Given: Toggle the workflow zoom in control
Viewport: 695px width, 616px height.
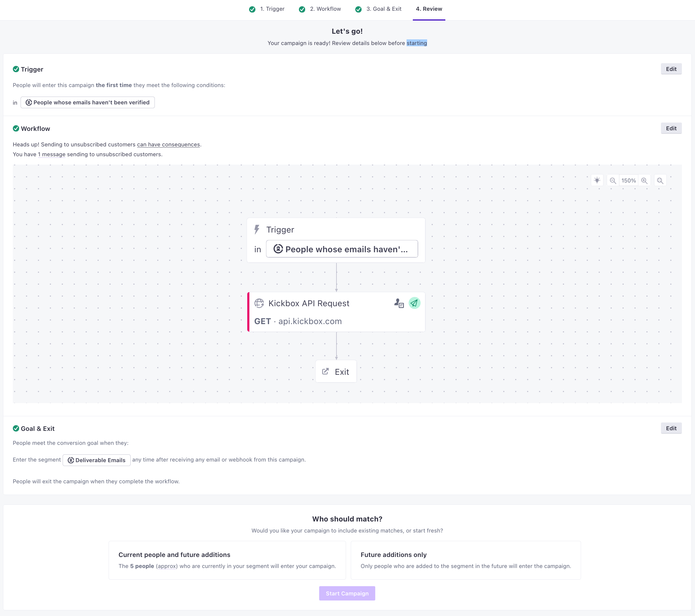Looking at the screenshot, I should (x=644, y=180).
